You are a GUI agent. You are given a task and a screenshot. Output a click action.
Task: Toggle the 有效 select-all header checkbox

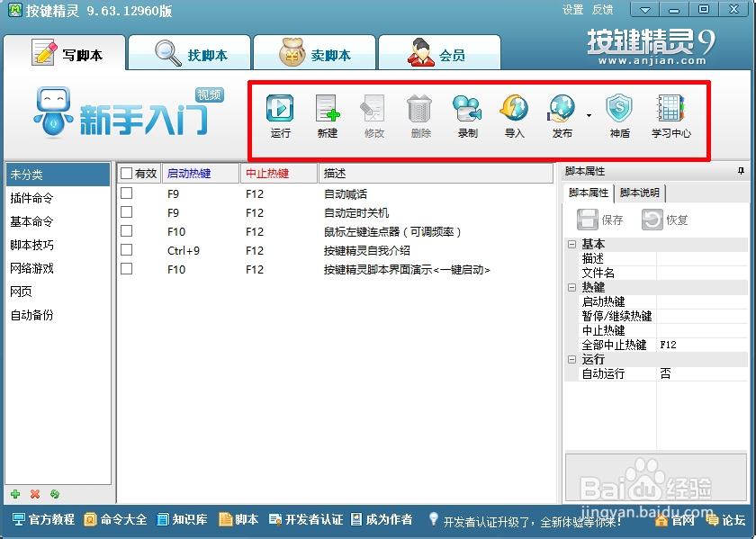click(x=126, y=173)
